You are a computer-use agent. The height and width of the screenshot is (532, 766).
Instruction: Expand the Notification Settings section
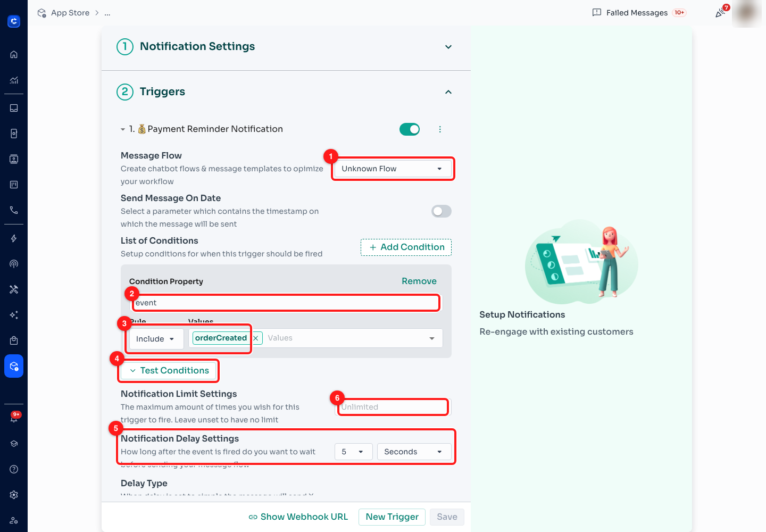click(x=448, y=47)
